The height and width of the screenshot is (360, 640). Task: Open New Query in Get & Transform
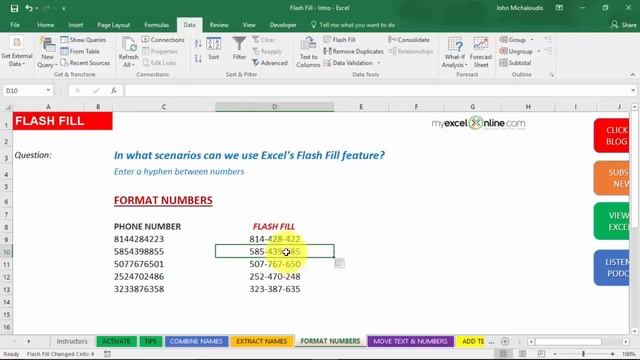47,52
